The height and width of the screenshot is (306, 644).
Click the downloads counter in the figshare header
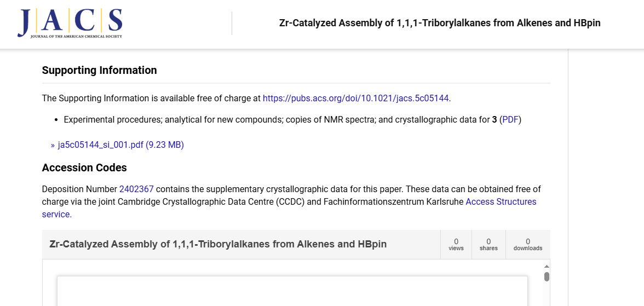coord(528,244)
